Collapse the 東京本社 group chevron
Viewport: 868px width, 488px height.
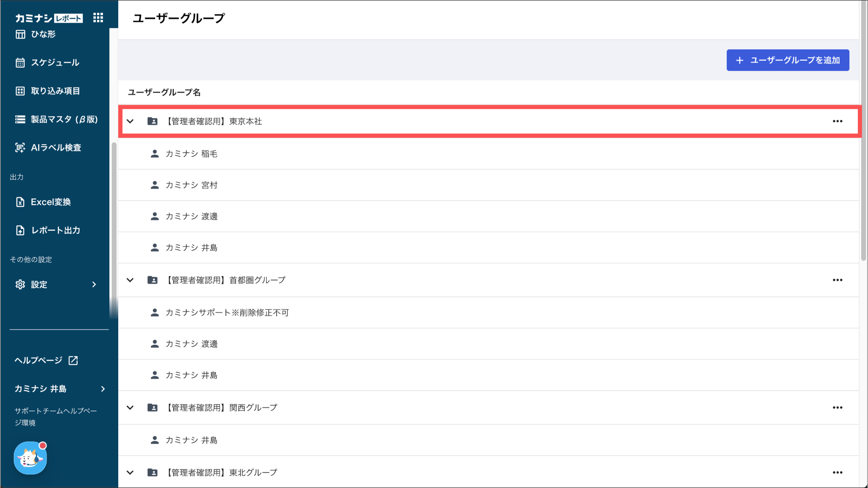click(x=130, y=121)
